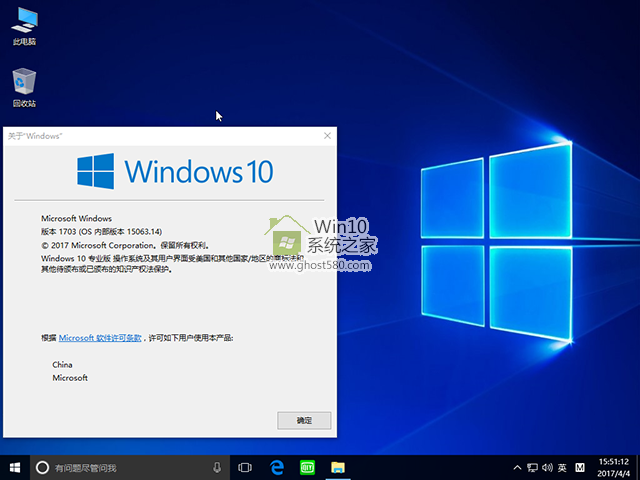Open the This PC desktop icon

[24, 27]
